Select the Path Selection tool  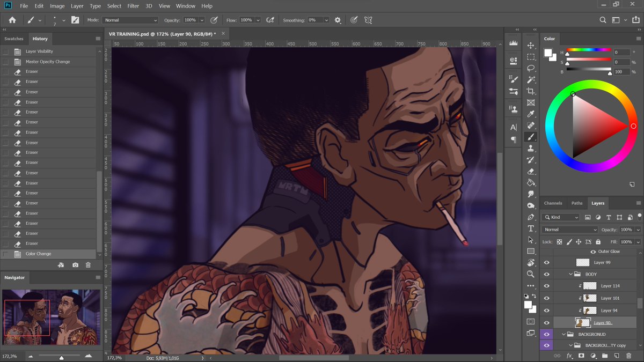point(531,240)
